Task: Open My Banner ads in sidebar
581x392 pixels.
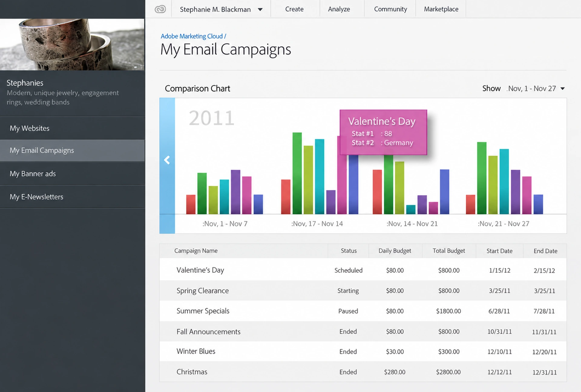Action: coord(72,173)
